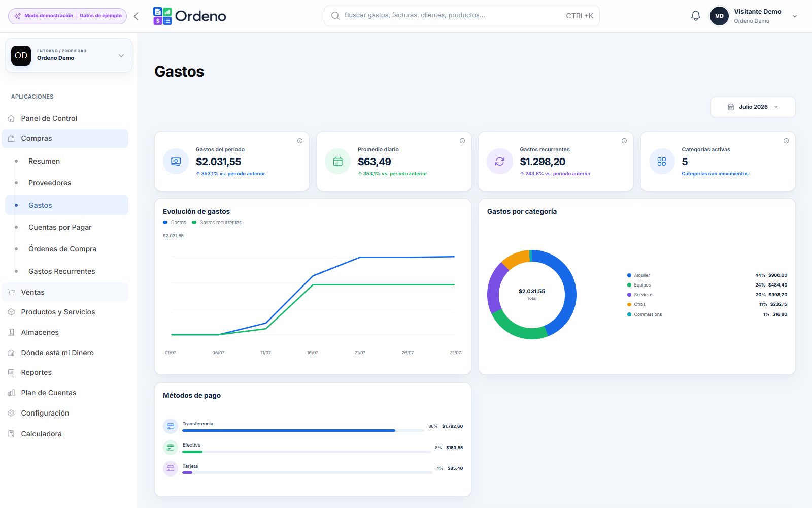Toggle Gastos recurrentes series in legend
812x508 pixels.
coord(217,223)
